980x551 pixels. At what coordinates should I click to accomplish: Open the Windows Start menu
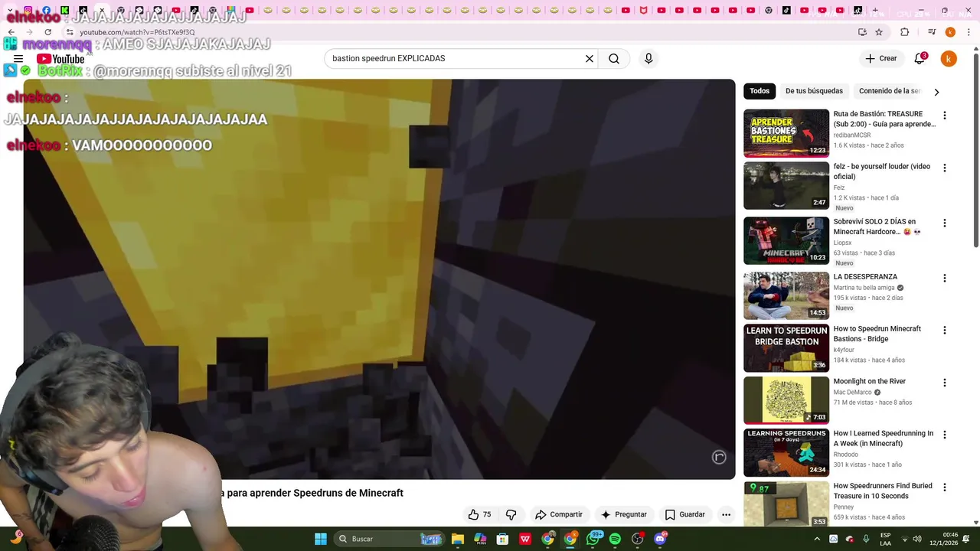coord(321,539)
